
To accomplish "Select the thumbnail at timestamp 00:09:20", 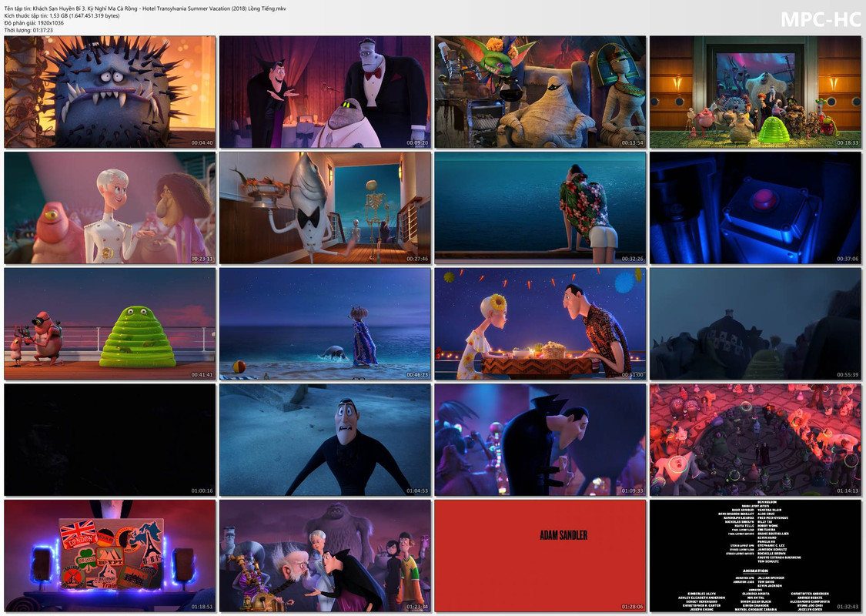I will (x=325, y=92).
